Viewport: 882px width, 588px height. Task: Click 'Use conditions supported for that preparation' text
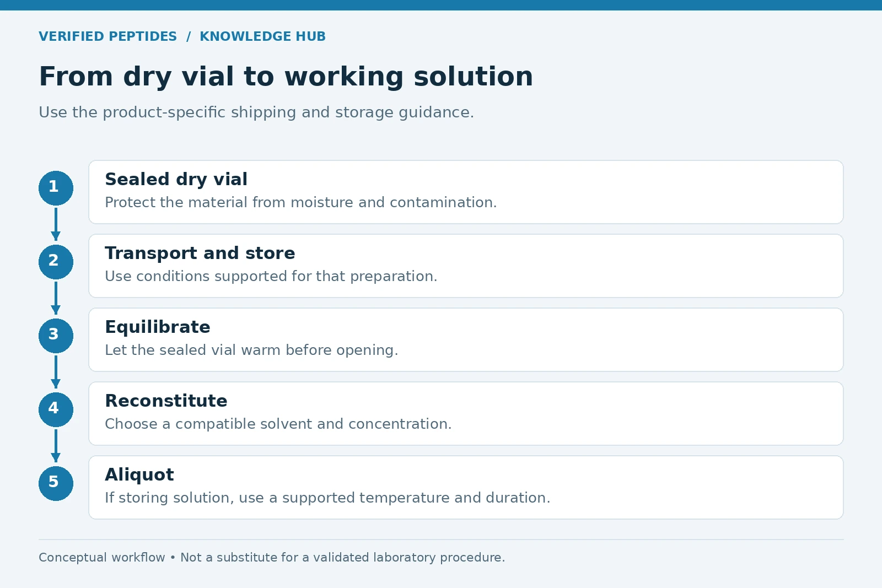[271, 276]
